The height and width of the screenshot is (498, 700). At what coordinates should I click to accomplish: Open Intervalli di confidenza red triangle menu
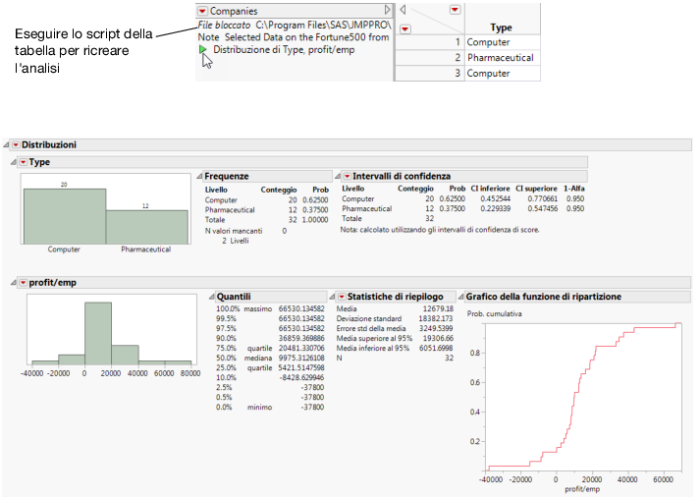347,176
